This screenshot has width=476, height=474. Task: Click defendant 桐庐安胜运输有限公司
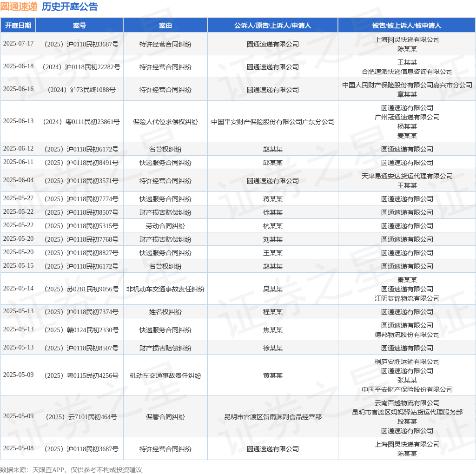[x=407, y=362]
